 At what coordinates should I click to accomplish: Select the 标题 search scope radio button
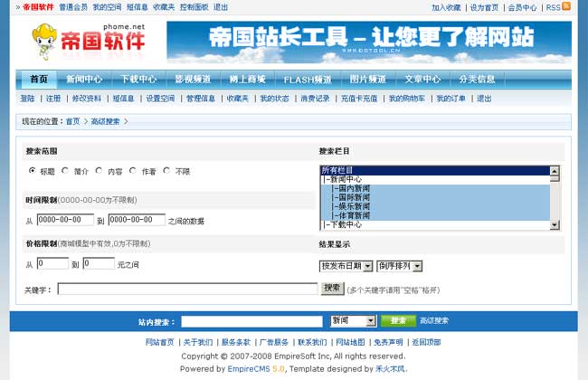pos(33,170)
